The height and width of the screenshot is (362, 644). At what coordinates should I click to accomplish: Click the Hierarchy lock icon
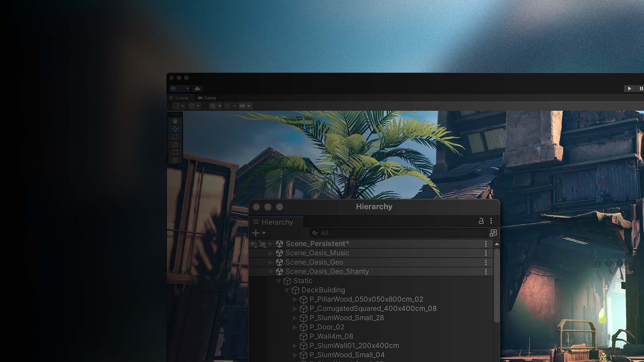pyautogui.click(x=481, y=221)
